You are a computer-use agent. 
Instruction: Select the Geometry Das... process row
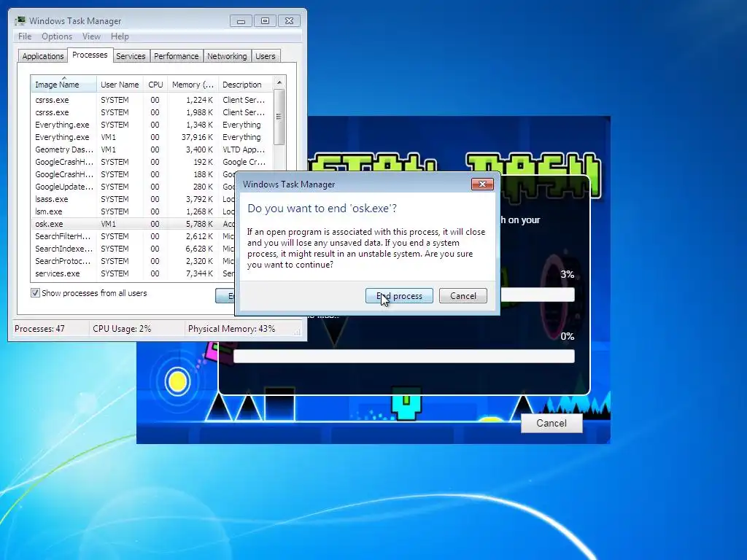pos(152,149)
